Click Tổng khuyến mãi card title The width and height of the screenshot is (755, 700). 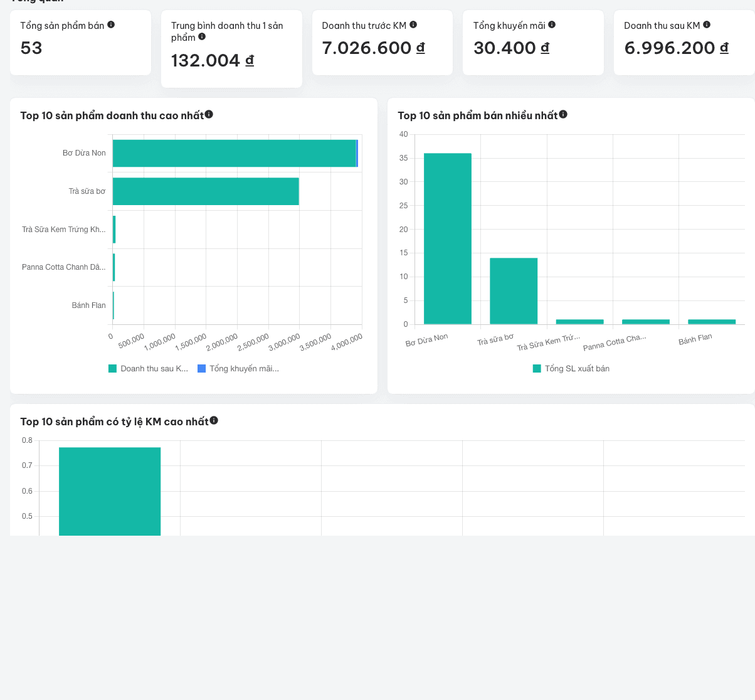click(509, 26)
